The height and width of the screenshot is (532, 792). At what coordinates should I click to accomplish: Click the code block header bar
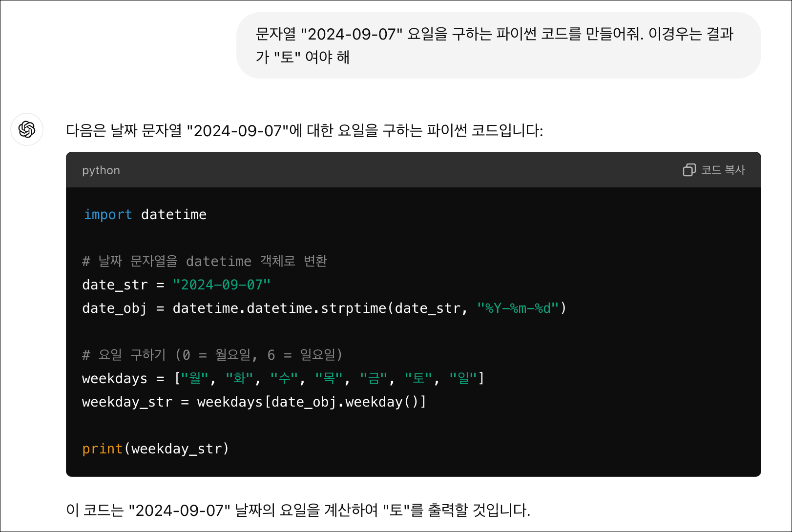tap(391, 170)
